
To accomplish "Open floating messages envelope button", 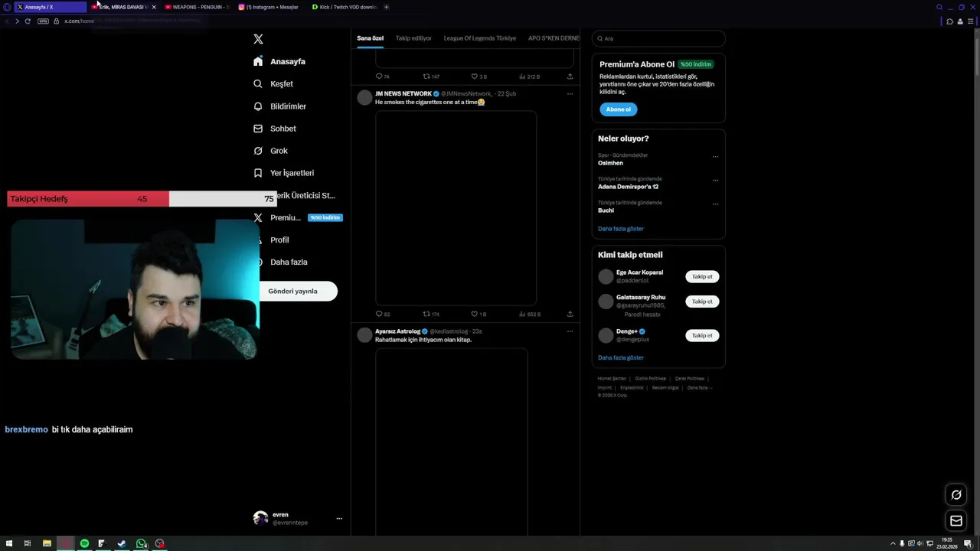I will click(955, 521).
